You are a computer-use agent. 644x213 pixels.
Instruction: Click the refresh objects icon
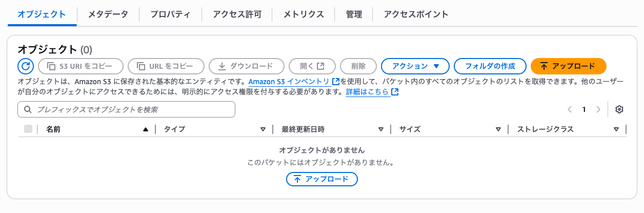click(25, 66)
